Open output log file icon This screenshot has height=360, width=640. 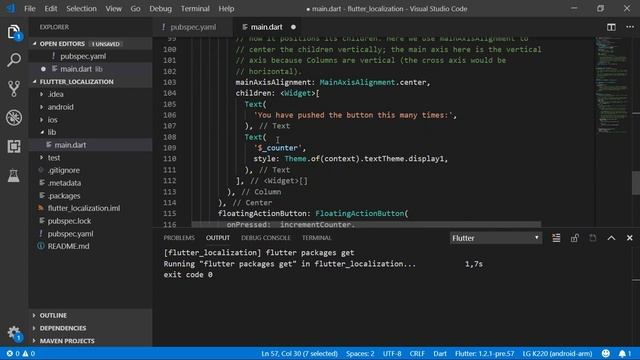coord(593,238)
